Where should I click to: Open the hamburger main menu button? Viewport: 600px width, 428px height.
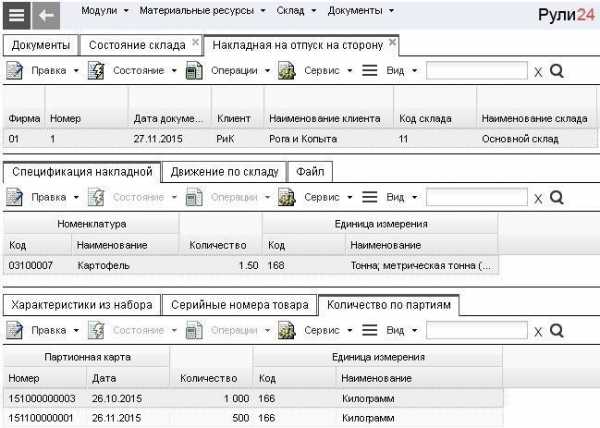click(x=16, y=16)
